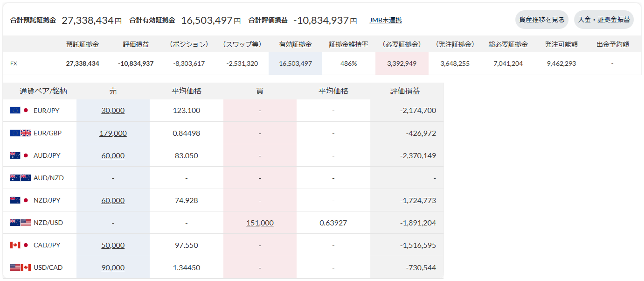The width and height of the screenshot is (644, 281).
Task: Click the AUD/NZD flag icons
Action: click(20, 178)
